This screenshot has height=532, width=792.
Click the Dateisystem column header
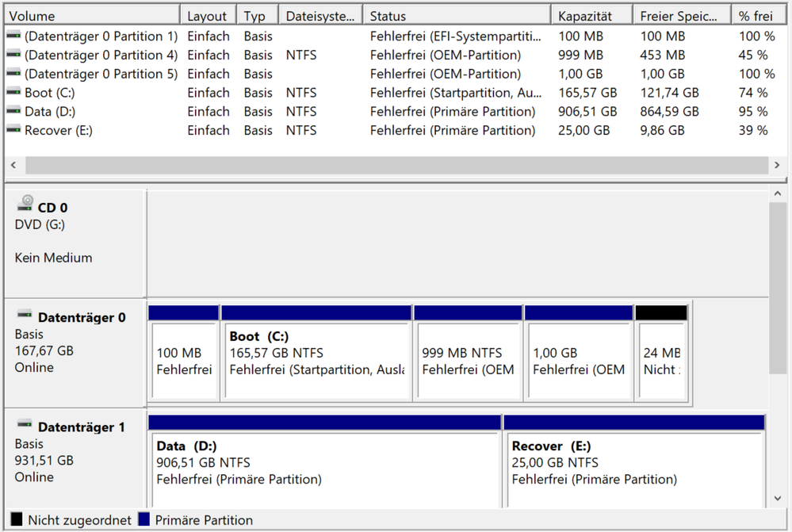319,16
